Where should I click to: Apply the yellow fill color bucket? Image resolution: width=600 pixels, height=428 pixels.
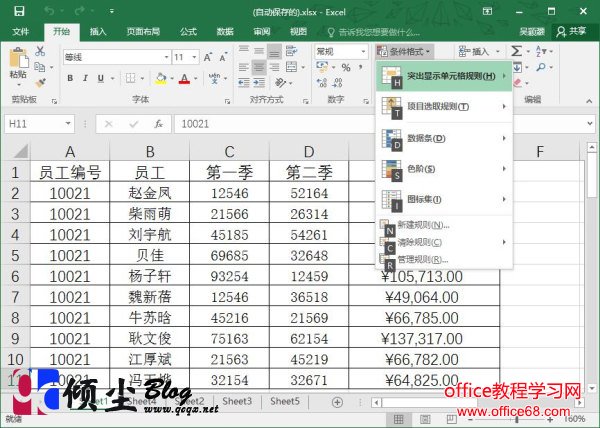(161, 78)
